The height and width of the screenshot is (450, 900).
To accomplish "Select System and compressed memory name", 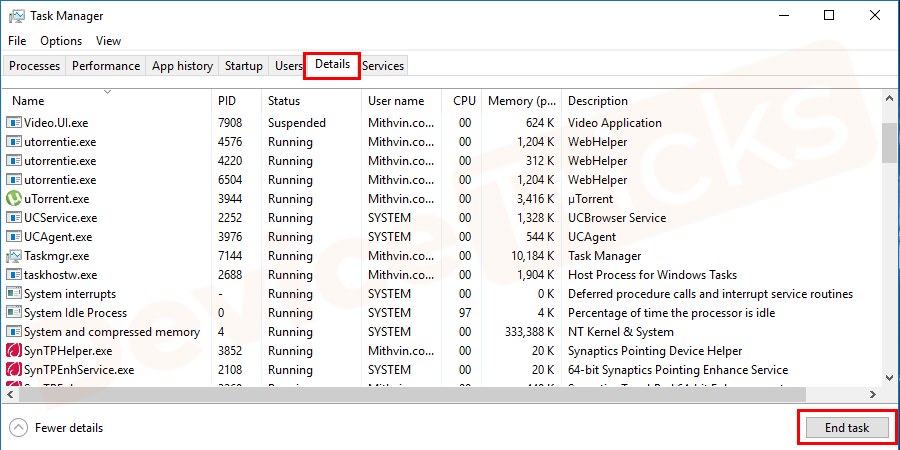I will click(x=112, y=332).
